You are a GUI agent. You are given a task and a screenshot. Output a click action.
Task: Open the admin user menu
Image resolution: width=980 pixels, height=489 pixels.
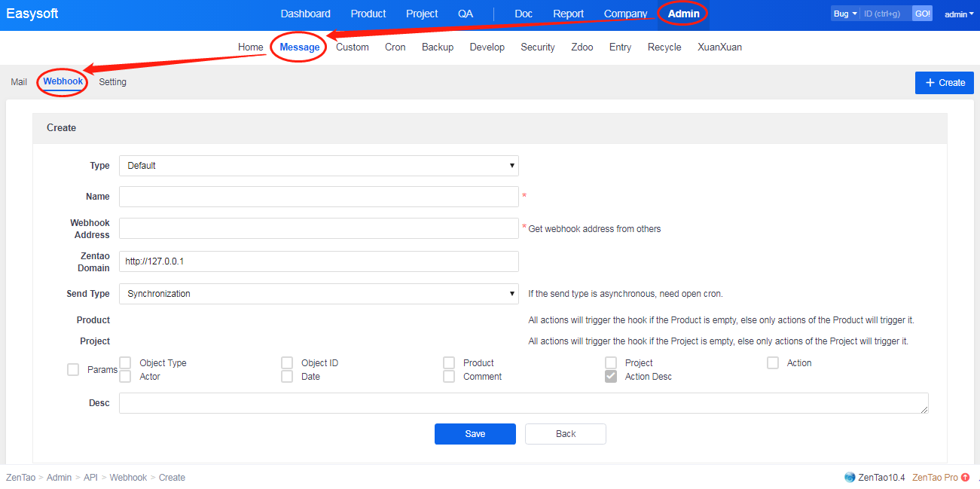958,14
